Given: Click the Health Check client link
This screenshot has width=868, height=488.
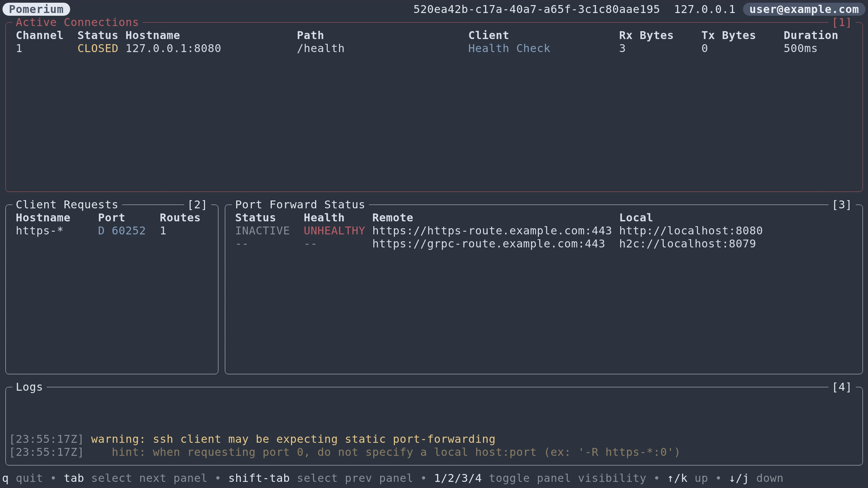Looking at the screenshot, I should click(x=509, y=48).
